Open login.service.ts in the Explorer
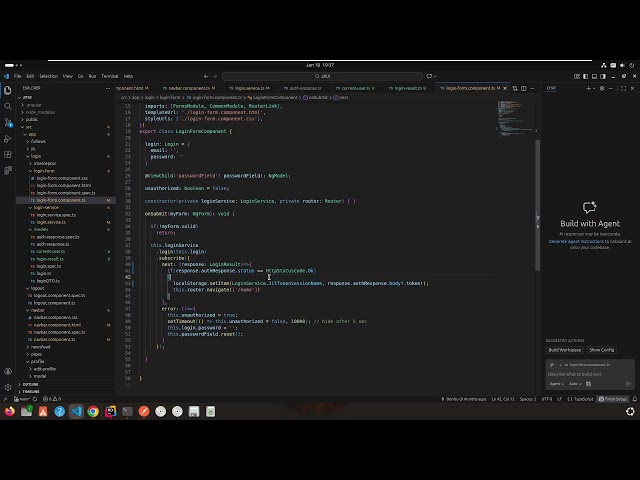The image size is (640, 480). (x=51, y=222)
